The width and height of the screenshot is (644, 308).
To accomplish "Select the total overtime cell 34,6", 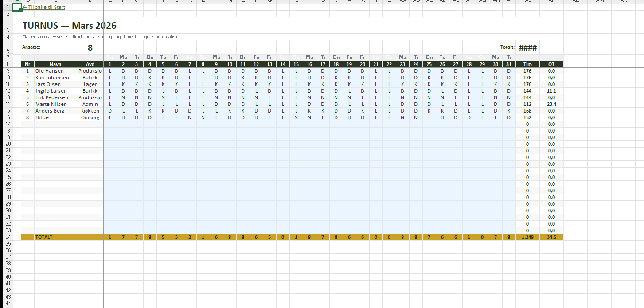I will click(x=551, y=237).
